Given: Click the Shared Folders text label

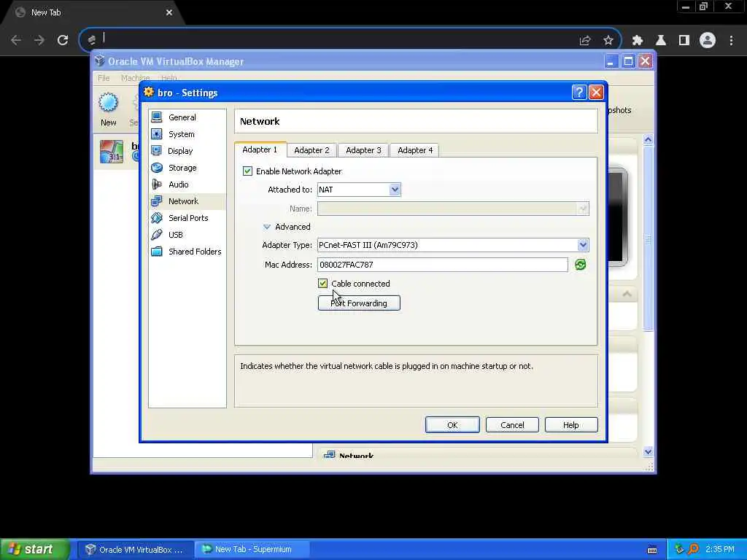Looking at the screenshot, I should (195, 252).
